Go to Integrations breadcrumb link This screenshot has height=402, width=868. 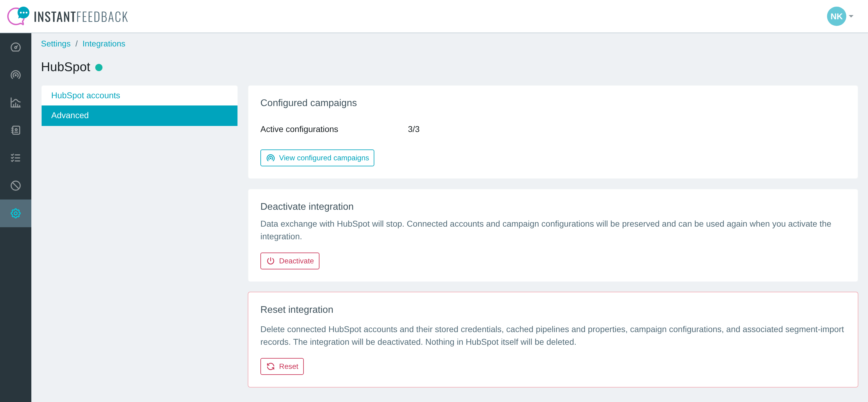(x=104, y=44)
